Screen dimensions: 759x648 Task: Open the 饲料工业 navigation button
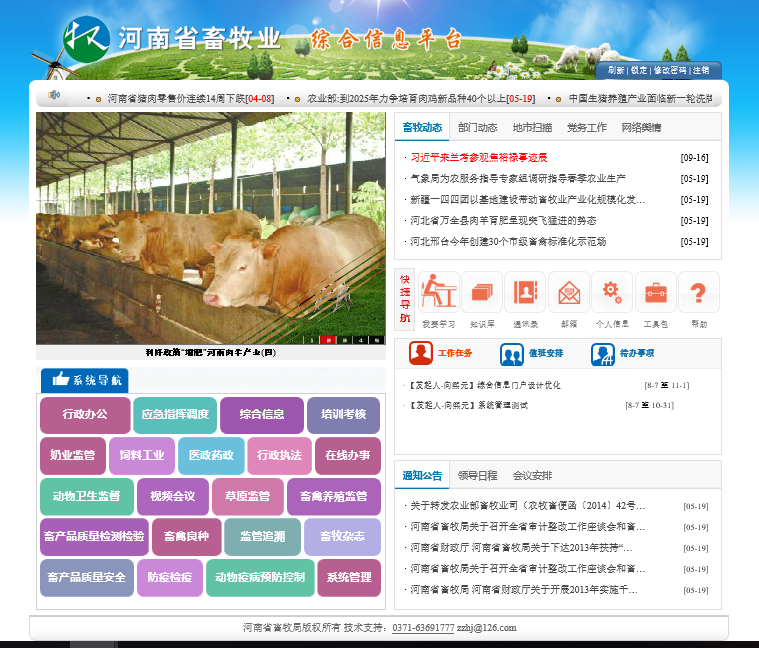(x=142, y=455)
